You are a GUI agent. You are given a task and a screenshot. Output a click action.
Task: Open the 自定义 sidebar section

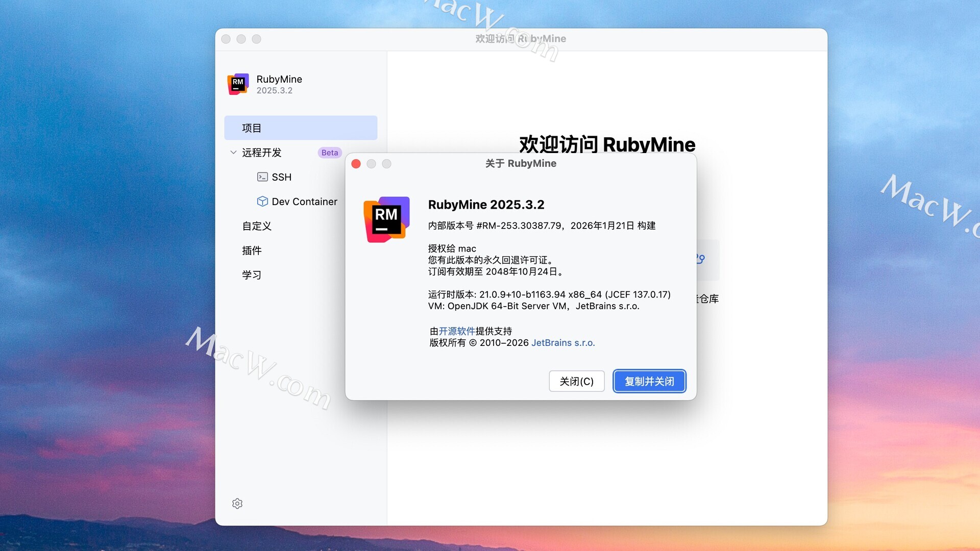[x=257, y=226]
